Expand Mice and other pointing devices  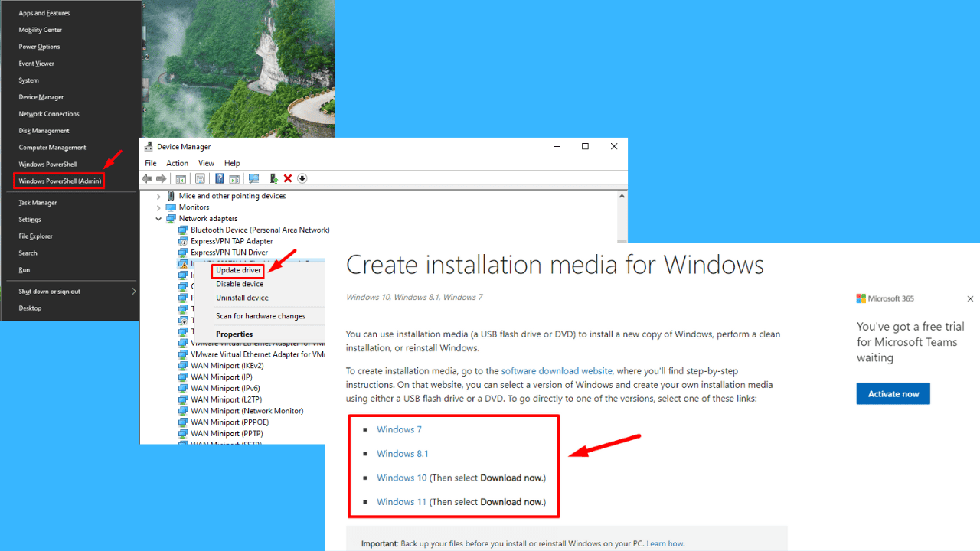[159, 196]
